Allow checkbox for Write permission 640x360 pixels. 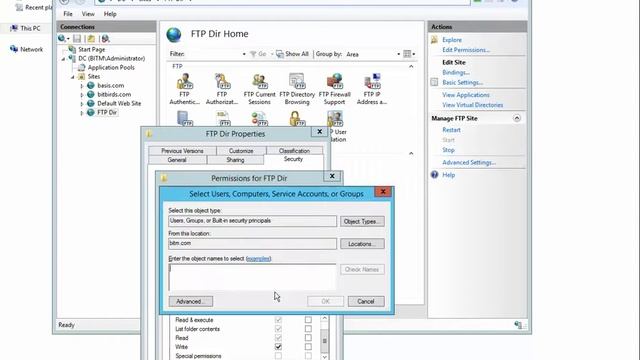coord(278,347)
